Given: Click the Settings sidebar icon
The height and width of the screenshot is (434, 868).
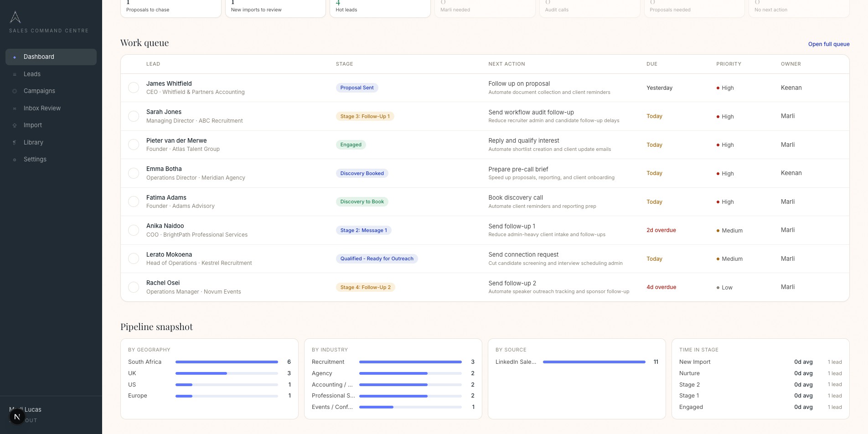Looking at the screenshot, I should pos(15,160).
